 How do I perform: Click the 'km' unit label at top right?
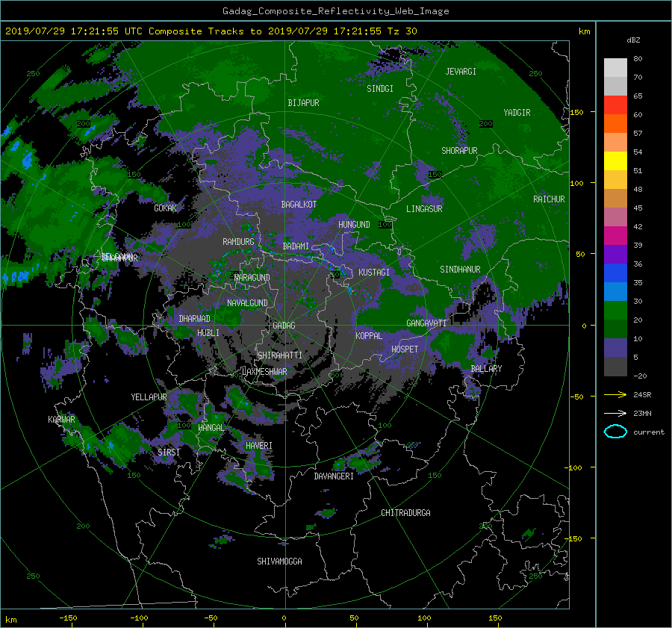(584, 31)
